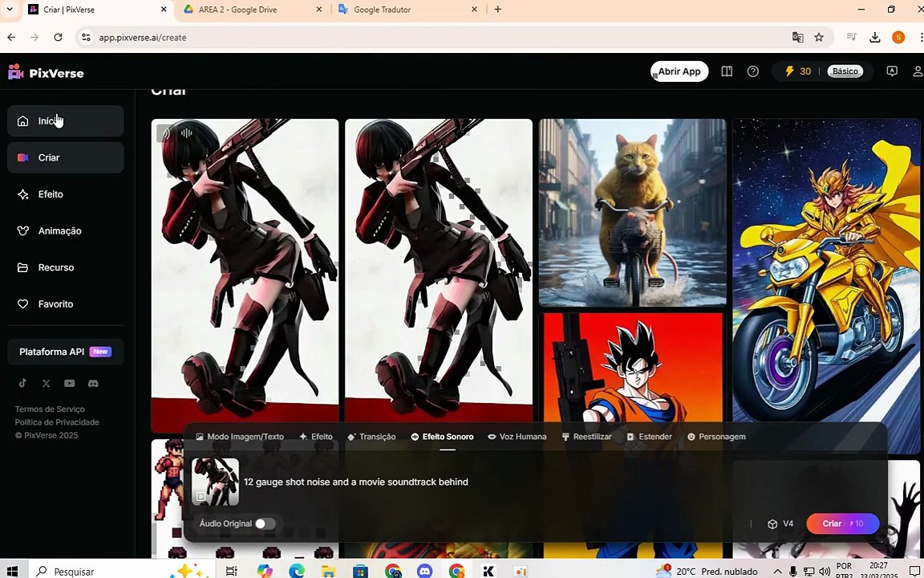
Task: Switch to Modo Imagem/Texto tab
Action: tap(240, 437)
